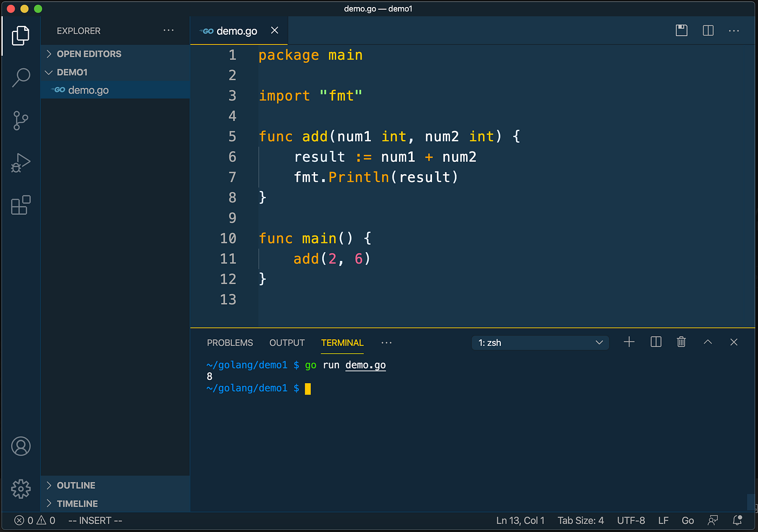Add a new terminal with plus icon
The height and width of the screenshot is (532, 758).
(x=629, y=342)
